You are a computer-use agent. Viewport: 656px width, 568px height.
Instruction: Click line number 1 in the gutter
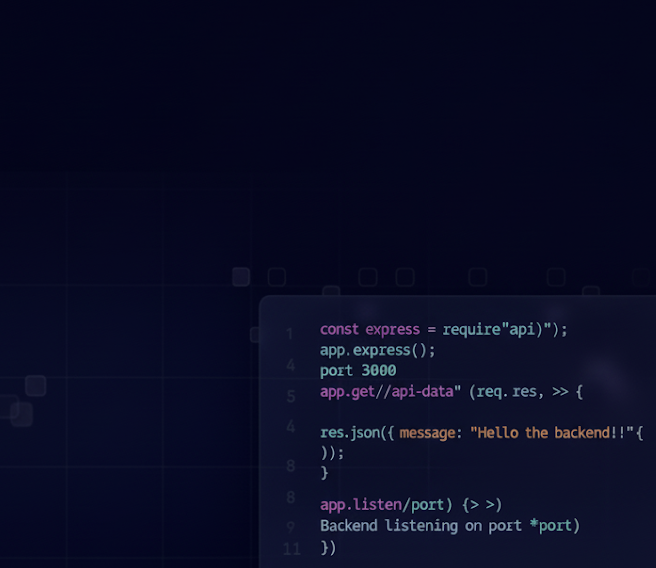(x=290, y=334)
